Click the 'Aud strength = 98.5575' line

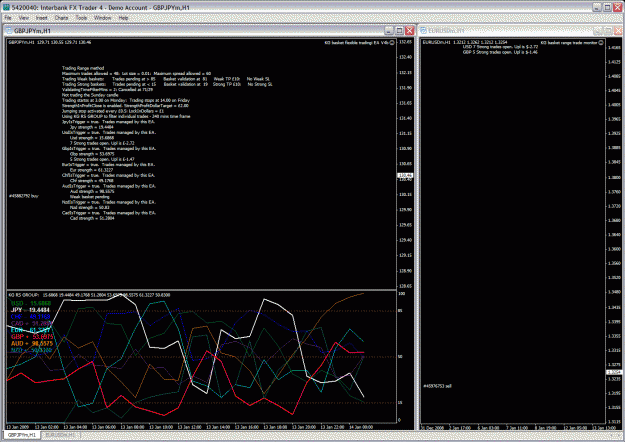pyautogui.click(x=92, y=192)
